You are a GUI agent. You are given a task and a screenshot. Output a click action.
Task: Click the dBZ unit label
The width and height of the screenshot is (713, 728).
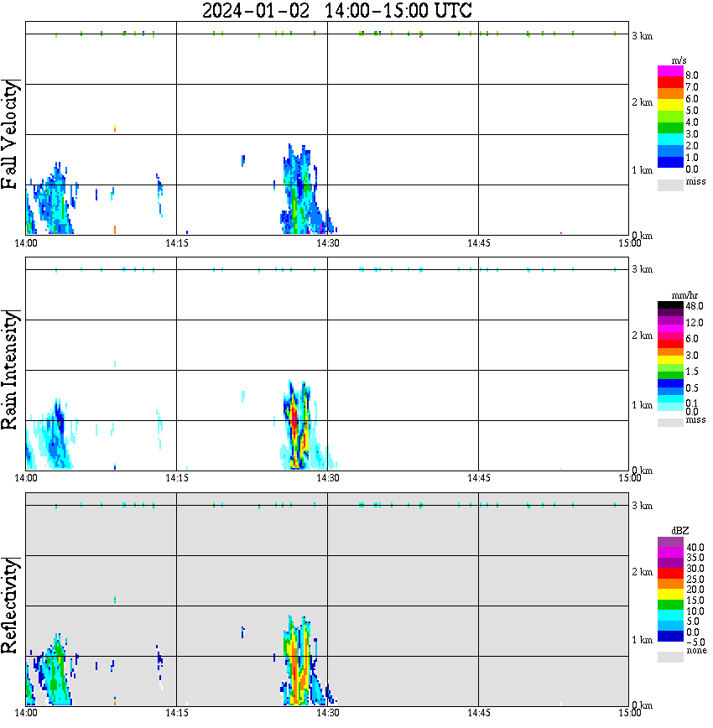[680, 531]
